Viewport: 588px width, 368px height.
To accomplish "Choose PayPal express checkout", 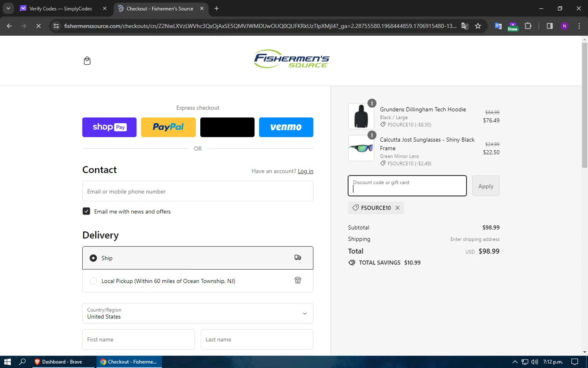I will point(168,127).
